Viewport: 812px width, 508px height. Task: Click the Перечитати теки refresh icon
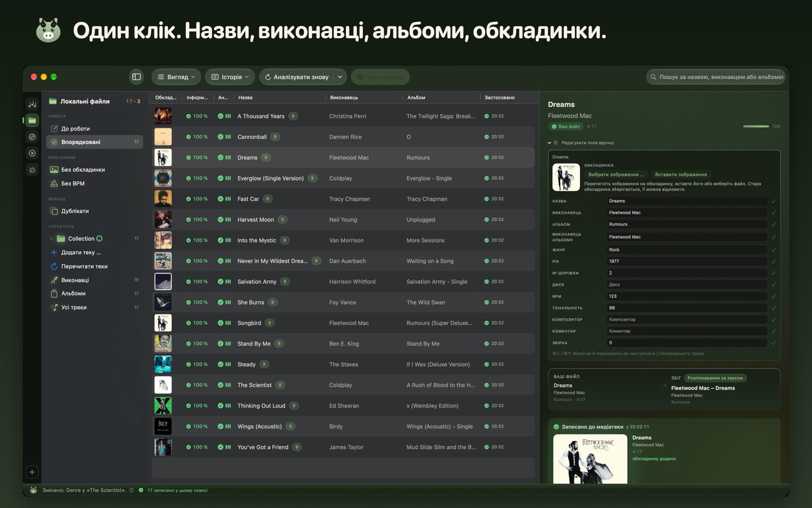click(x=54, y=266)
